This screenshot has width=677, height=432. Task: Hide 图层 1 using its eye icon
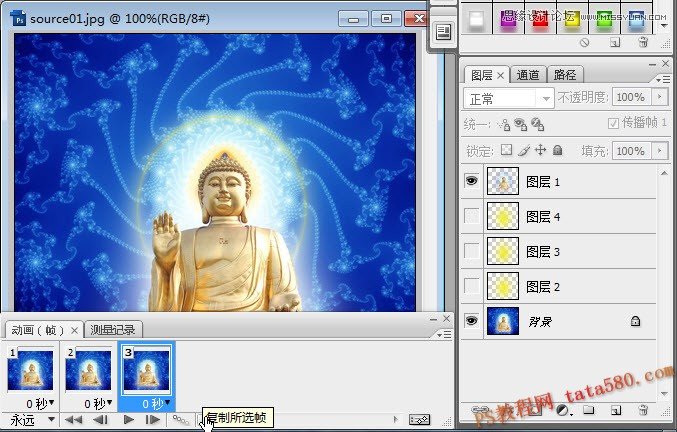471,180
